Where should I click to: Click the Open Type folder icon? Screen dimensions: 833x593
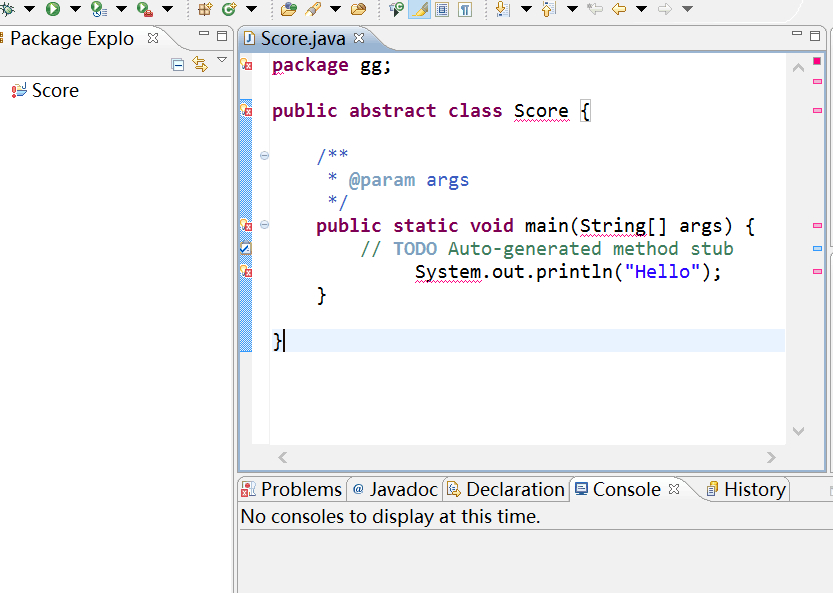[288, 9]
